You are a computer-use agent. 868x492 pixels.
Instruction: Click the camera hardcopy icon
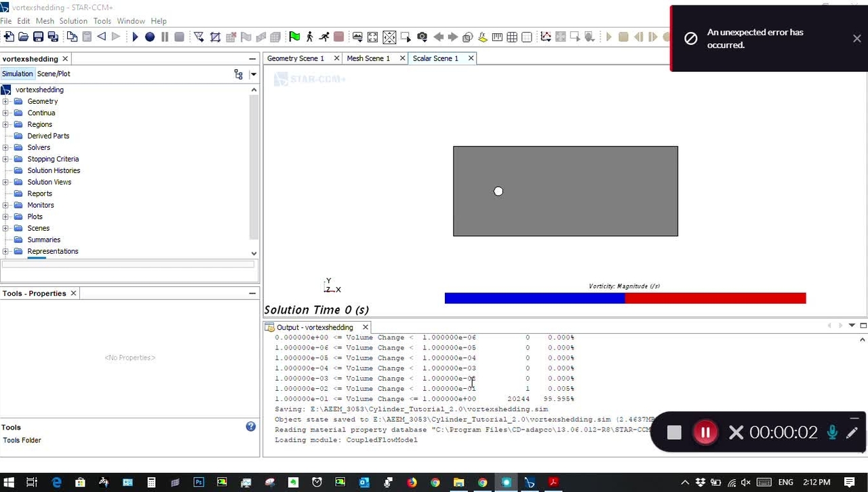click(422, 37)
